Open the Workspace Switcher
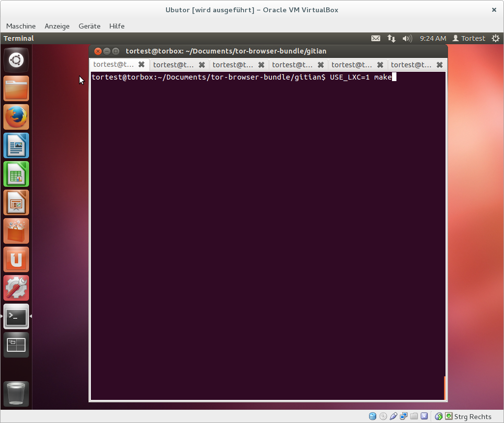 point(16,345)
